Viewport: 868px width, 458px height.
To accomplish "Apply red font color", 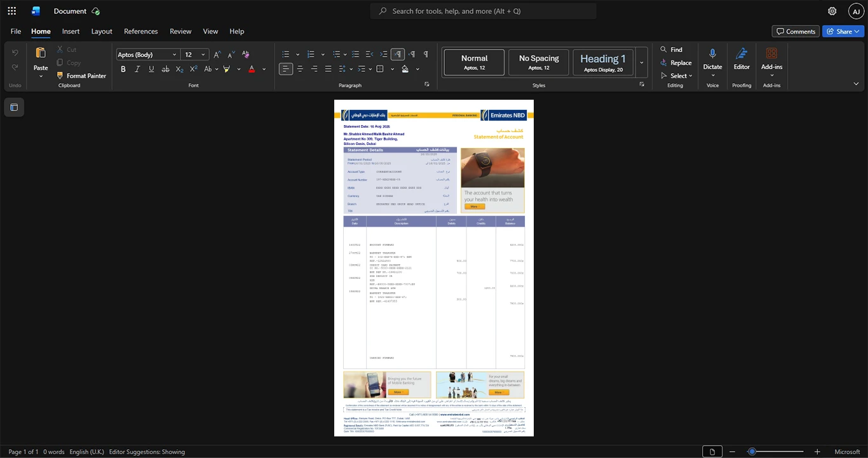I will coord(252,69).
